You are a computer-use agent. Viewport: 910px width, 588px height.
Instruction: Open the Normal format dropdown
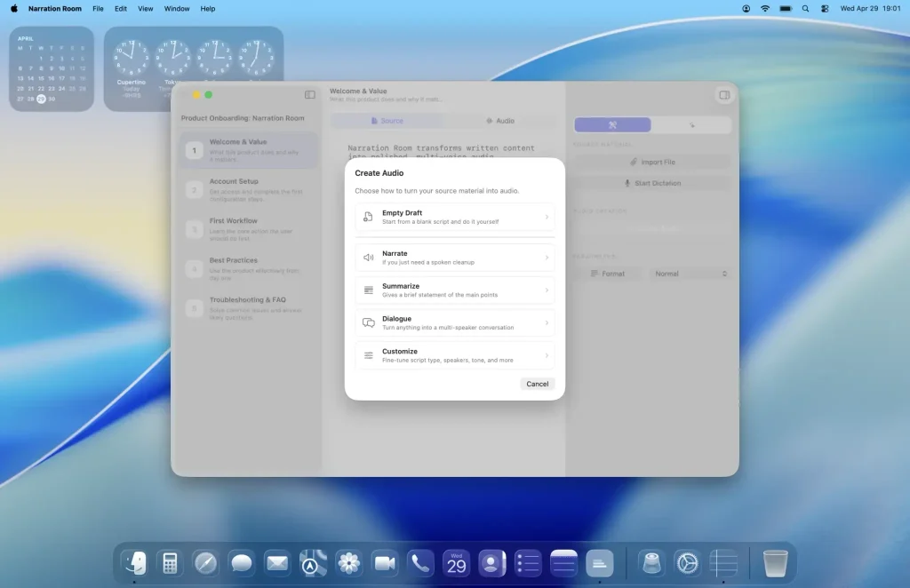point(690,274)
